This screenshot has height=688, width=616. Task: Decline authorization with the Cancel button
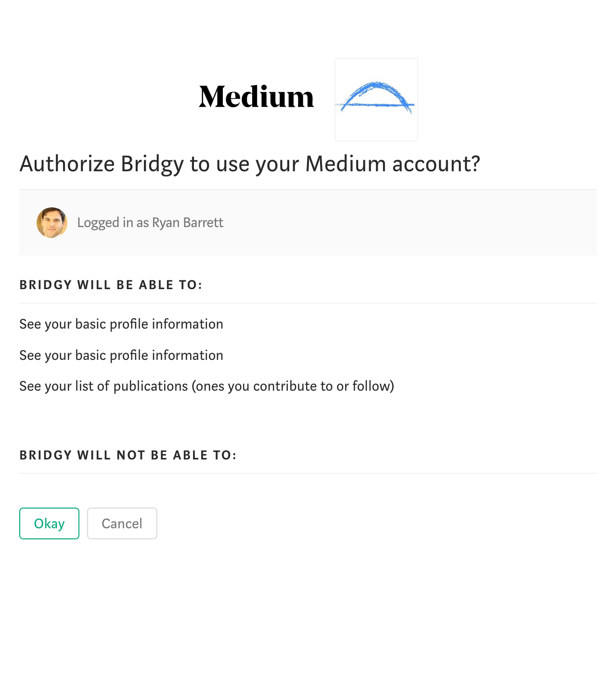[122, 523]
